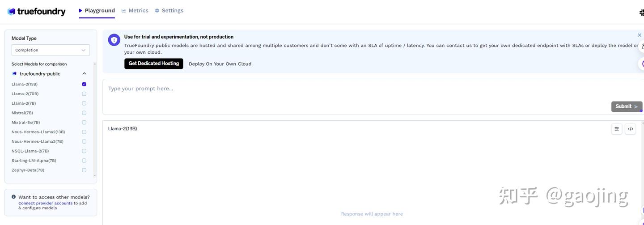Open the code snippet view icon

pyautogui.click(x=630, y=129)
